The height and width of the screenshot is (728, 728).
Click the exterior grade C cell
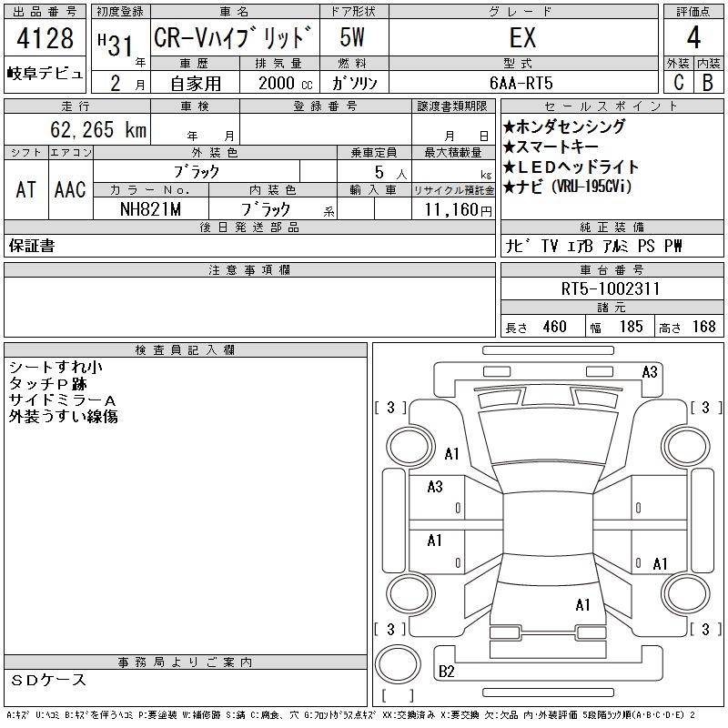[678, 82]
